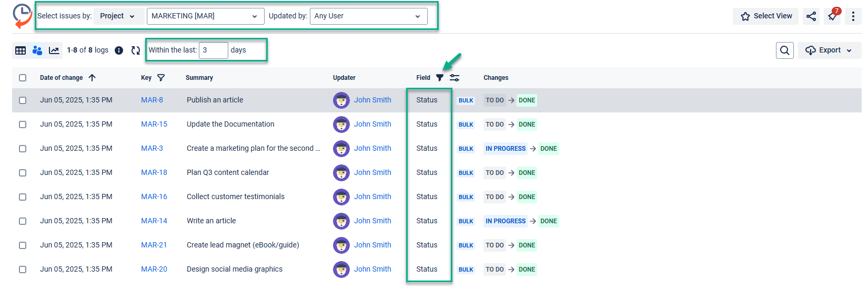The image size is (868, 290).
Task: Open the MAR-15 issue link
Action: 154,124
